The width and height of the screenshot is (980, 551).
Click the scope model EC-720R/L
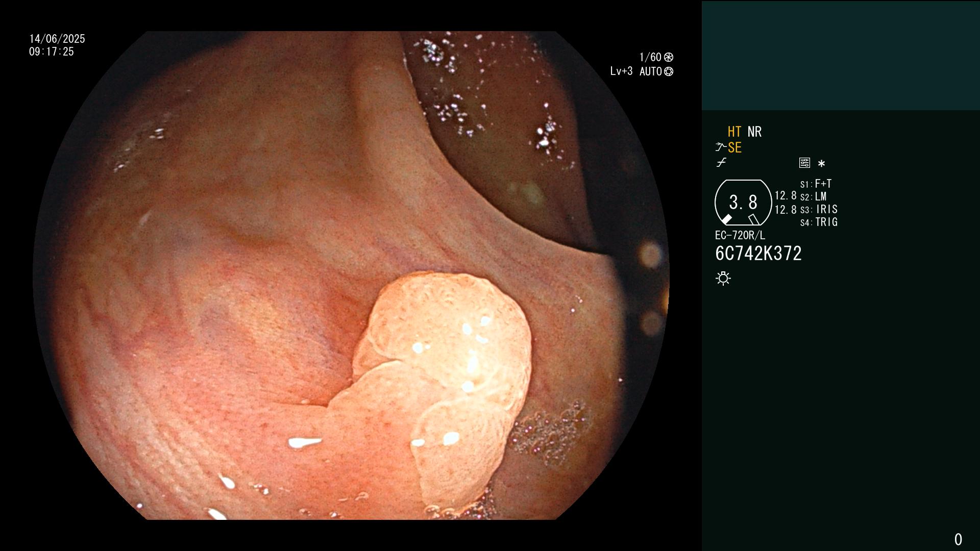(x=740, y=235)
